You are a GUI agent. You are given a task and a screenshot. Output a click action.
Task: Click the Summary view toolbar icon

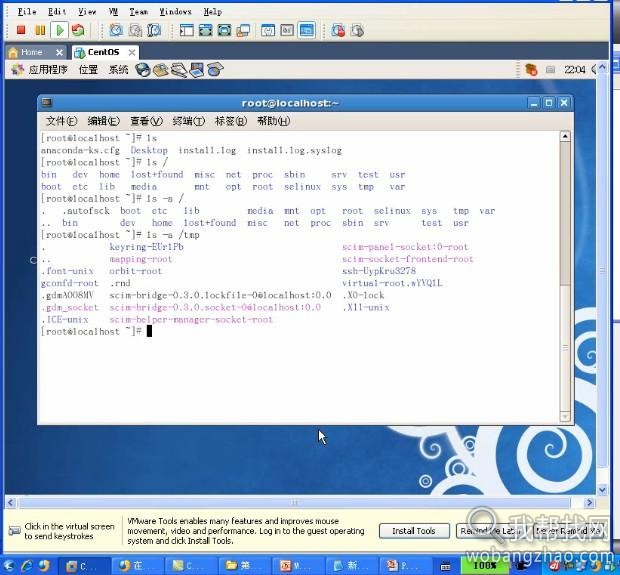pyautogui.click(x=268, y=30)
